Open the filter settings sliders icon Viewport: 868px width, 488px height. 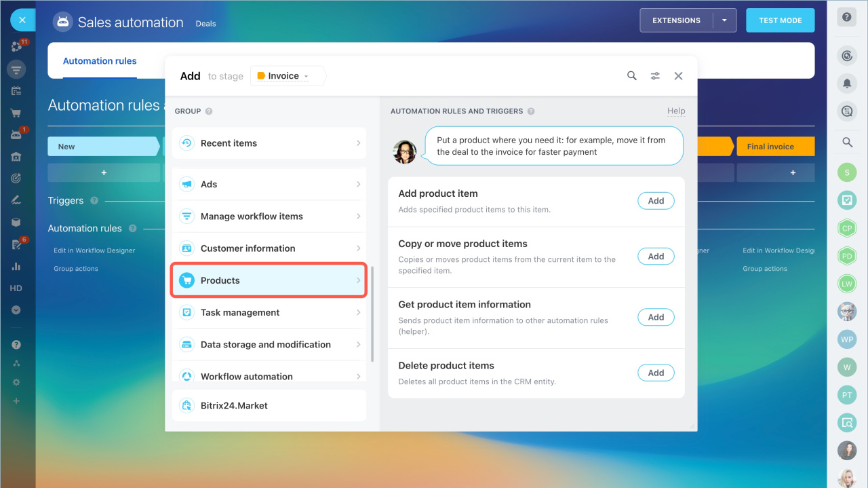click(x=655, y=76)
